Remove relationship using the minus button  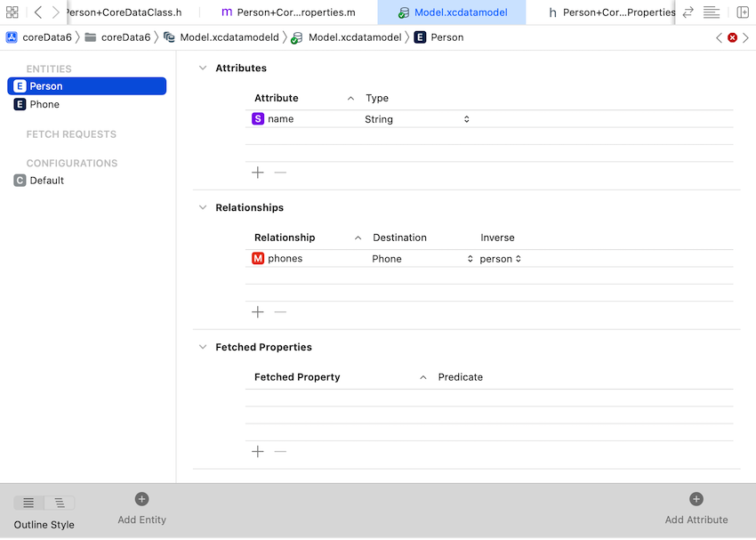coord(280,312)
